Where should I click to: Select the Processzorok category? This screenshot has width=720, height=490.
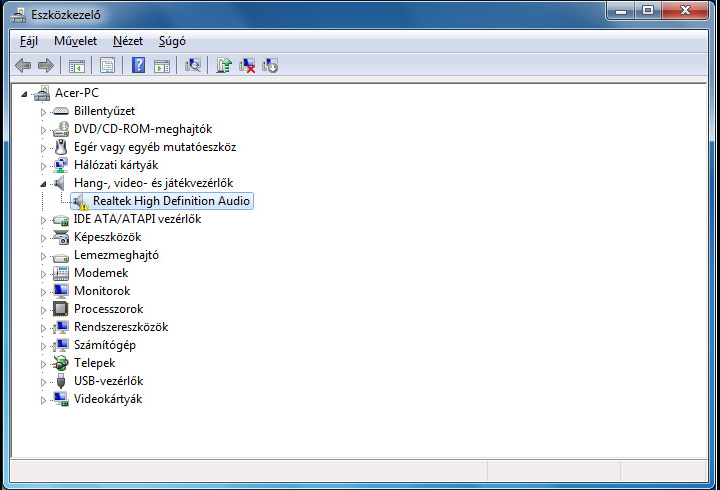coord(108,309)
